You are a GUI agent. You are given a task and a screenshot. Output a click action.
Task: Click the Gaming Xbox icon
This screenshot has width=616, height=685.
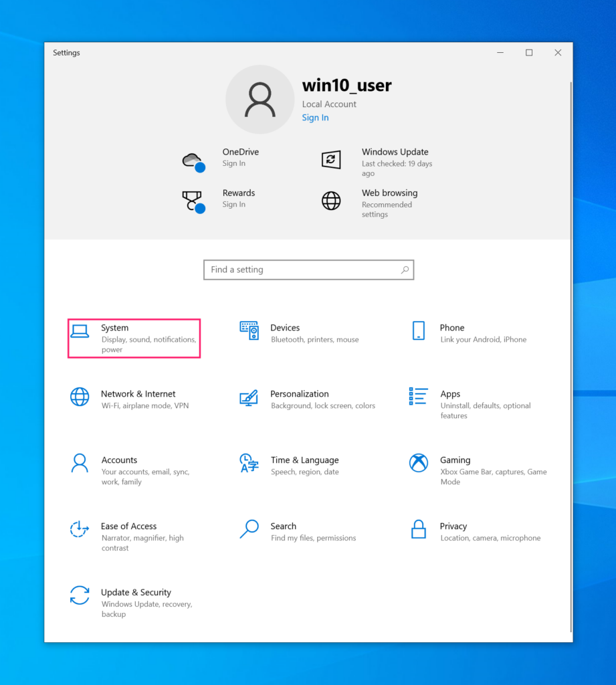419,463
